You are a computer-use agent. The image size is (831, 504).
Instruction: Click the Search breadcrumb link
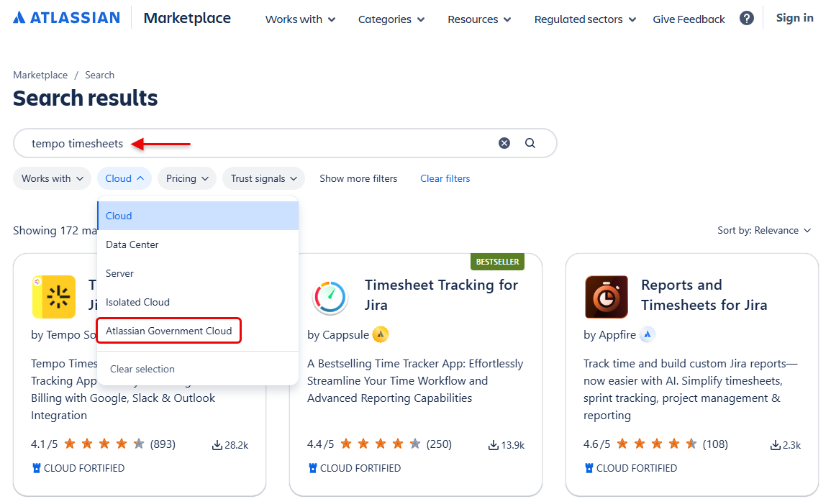click(x=99, y=75)
